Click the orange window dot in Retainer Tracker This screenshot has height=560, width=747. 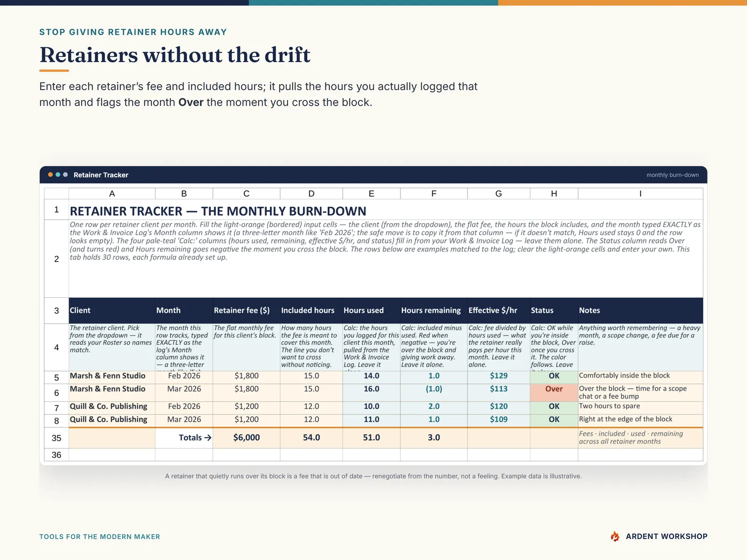coord(50,175)
